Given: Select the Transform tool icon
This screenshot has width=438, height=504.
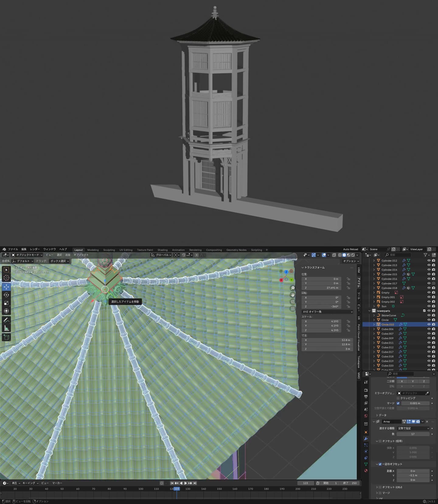Looking at the screenshot, I should click(x=6, y=311).
